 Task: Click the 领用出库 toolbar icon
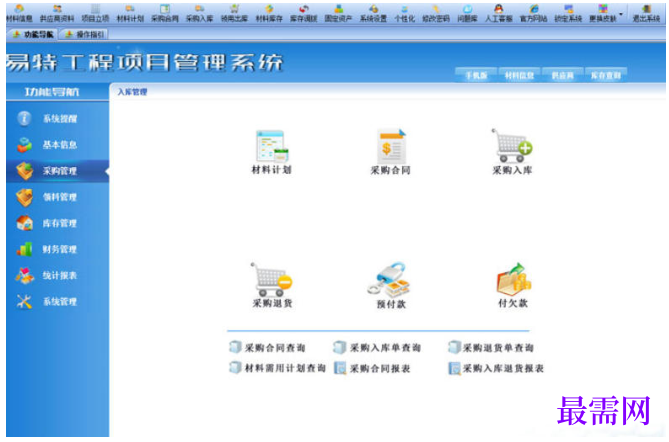[234, 13]
